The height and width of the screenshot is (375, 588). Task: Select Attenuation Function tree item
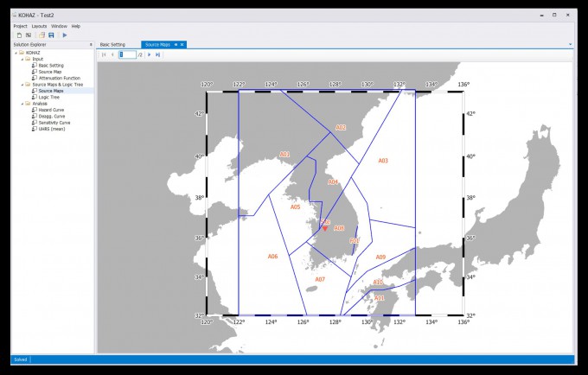59,78
